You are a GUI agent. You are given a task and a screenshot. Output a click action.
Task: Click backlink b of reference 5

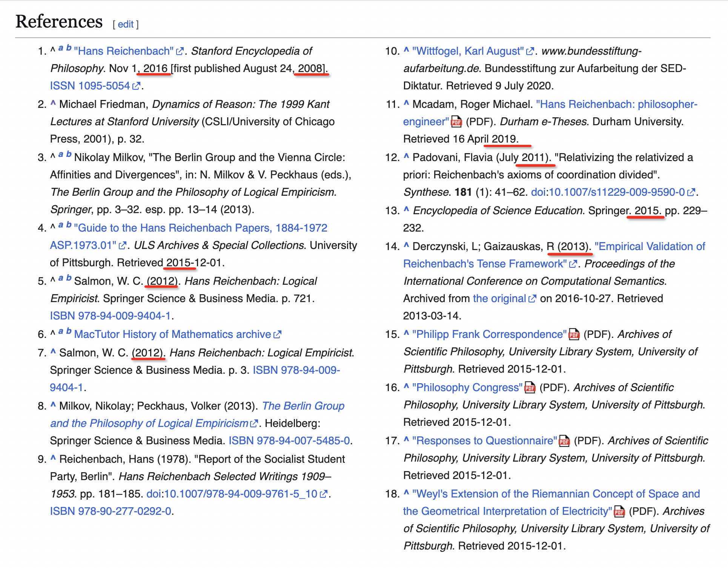pyautogui.click(x=69, y=278)
